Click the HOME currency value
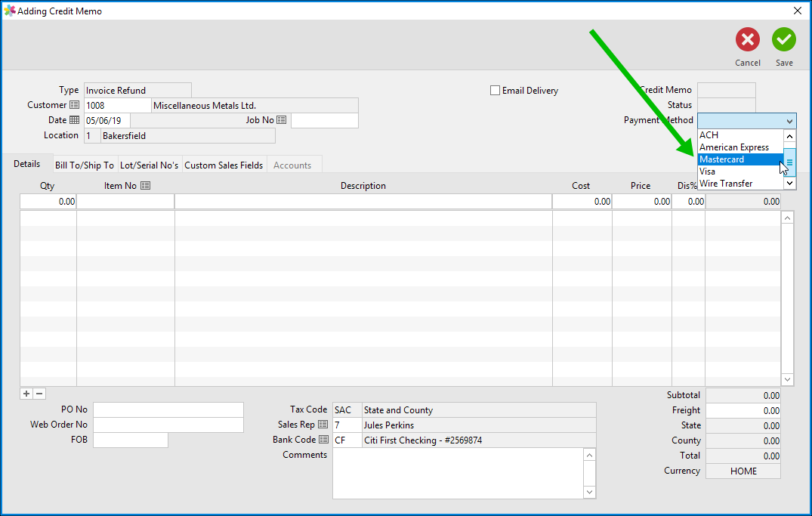Screen dimensions: 812x516 point(743,471)
